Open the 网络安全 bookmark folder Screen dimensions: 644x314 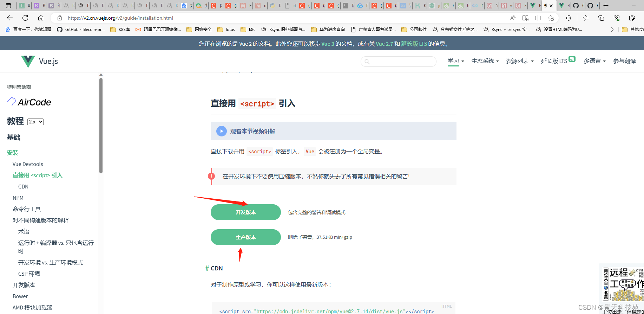pos(199,30)
